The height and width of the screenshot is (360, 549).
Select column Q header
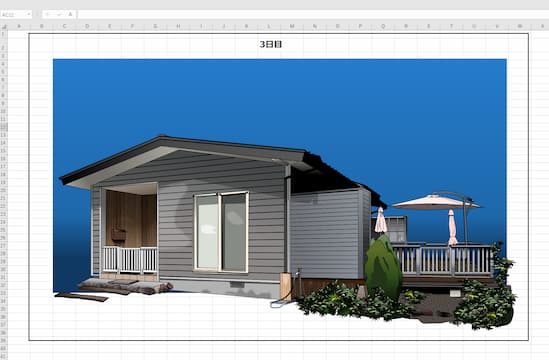coord(383,26)
